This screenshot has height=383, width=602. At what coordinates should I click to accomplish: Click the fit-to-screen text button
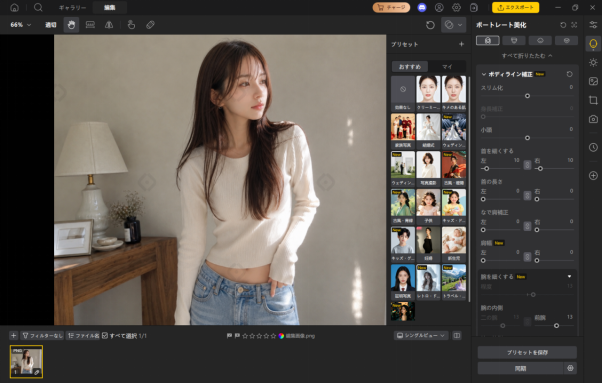(x=51, y=25)
